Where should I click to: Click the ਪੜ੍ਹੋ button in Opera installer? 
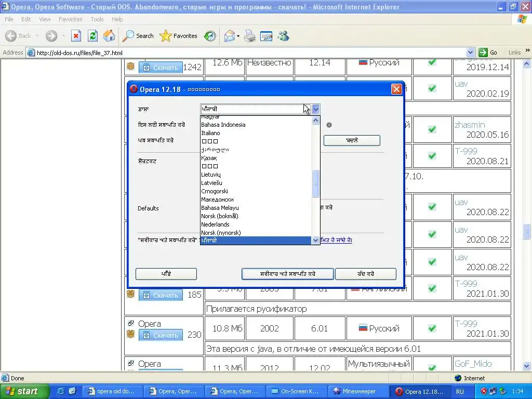[x=166, y=274]
